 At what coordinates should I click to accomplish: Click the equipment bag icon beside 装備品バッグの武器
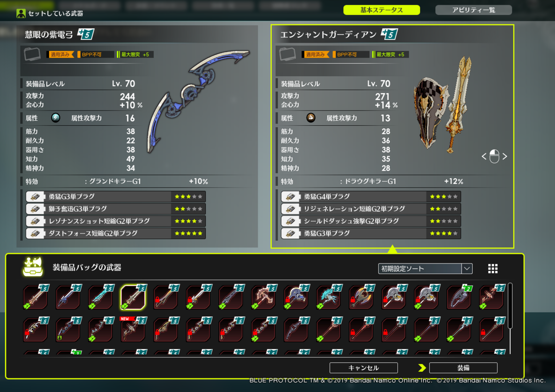point(32,267)
